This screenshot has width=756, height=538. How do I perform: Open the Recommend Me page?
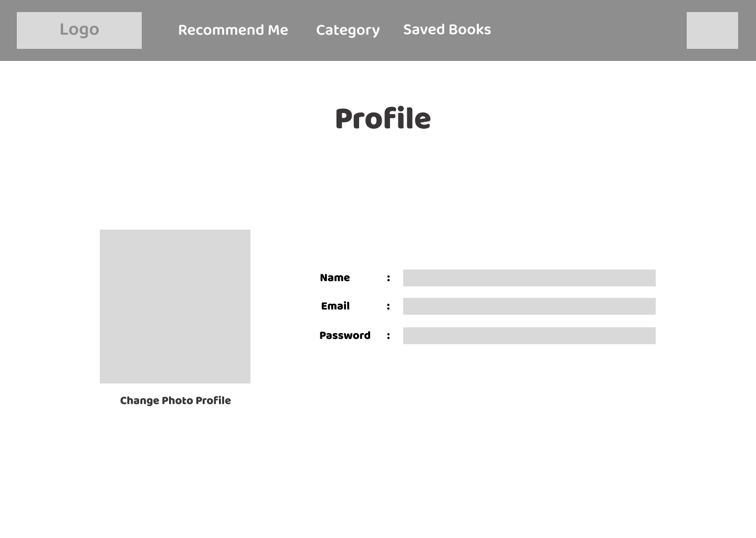[233, 30]
